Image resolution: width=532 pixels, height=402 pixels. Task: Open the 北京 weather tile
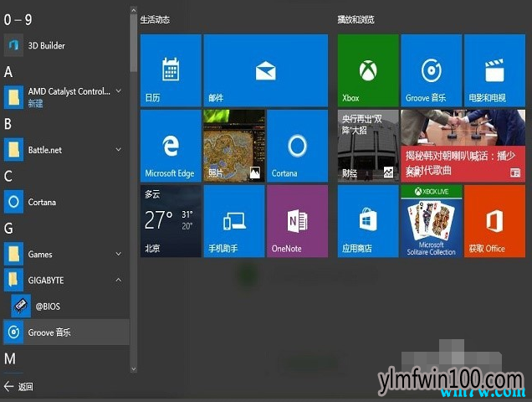pyautogui.click(x=171, y=221)
